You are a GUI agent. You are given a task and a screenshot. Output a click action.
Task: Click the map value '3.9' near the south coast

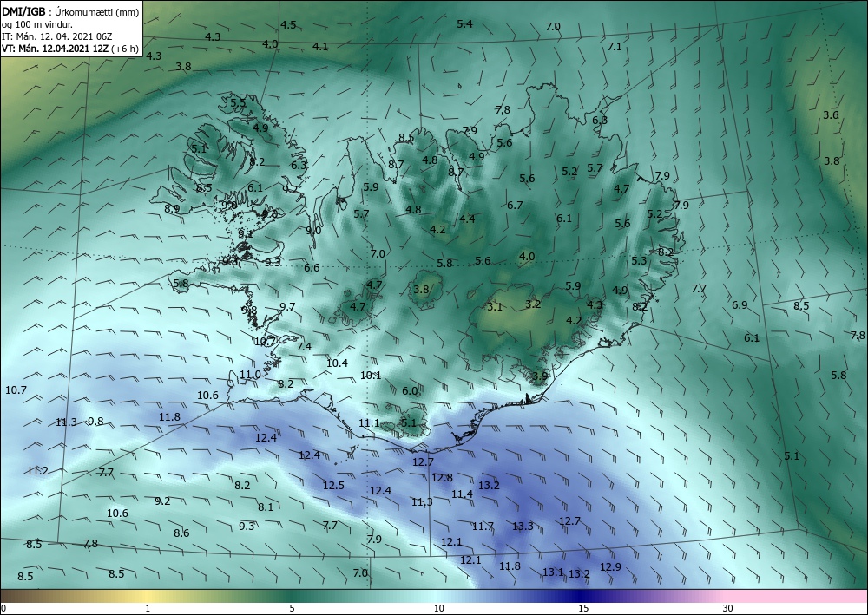(540, 376)
